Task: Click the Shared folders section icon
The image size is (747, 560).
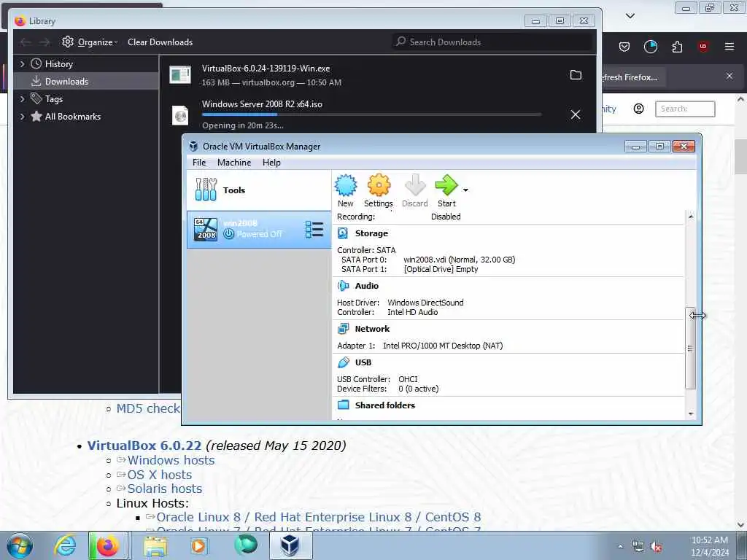Action: click(343, 405)
